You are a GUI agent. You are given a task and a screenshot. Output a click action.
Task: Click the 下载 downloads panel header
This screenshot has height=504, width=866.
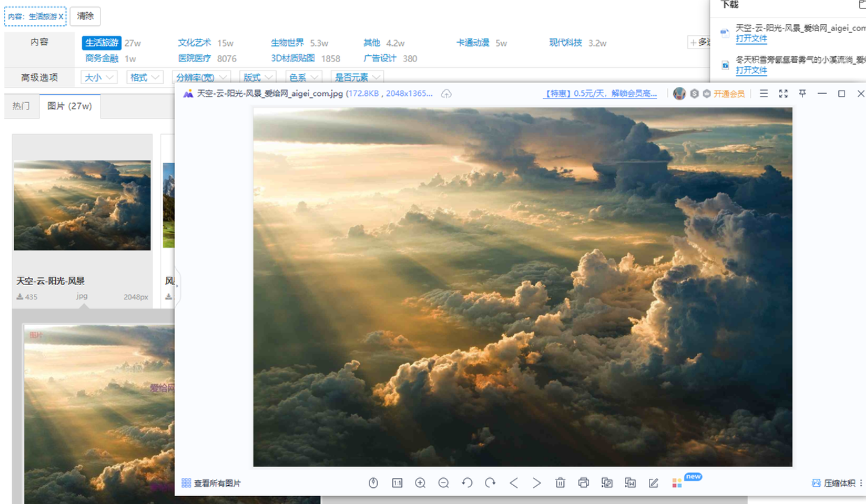(x=729, y=5)
